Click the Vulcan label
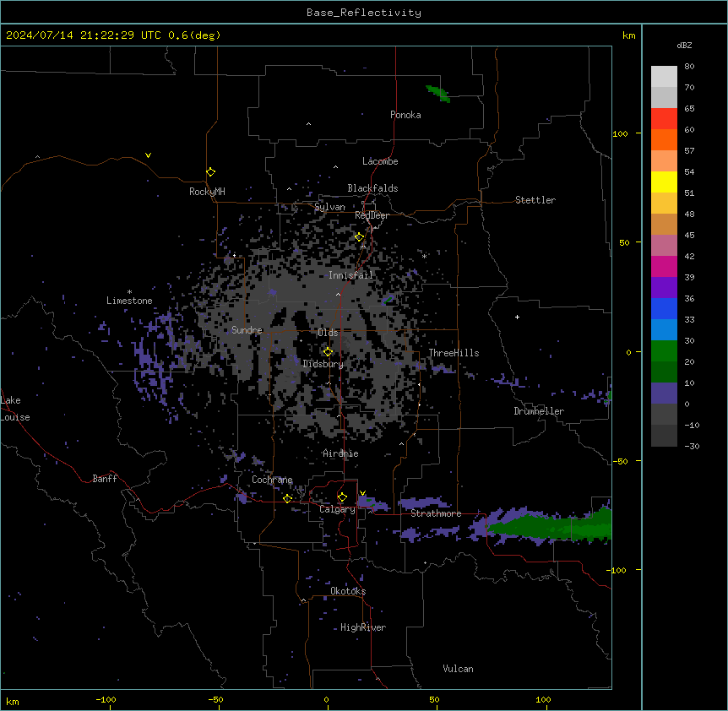The height and width of the screenshot is (711, 728). pos(458,669)
